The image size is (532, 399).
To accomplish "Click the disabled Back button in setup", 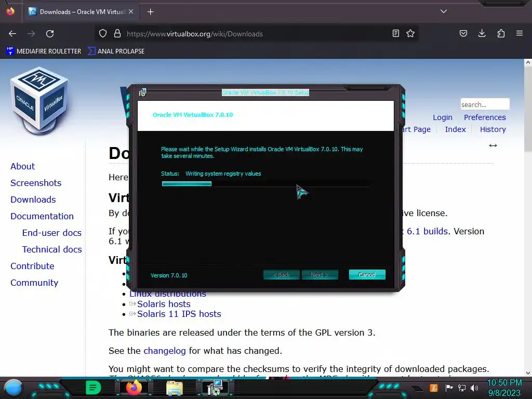I will [x=281, y=275].
